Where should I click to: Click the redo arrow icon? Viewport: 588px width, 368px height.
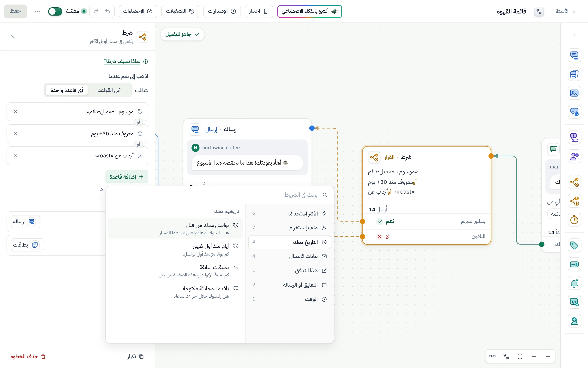click(x=96, y=11)
